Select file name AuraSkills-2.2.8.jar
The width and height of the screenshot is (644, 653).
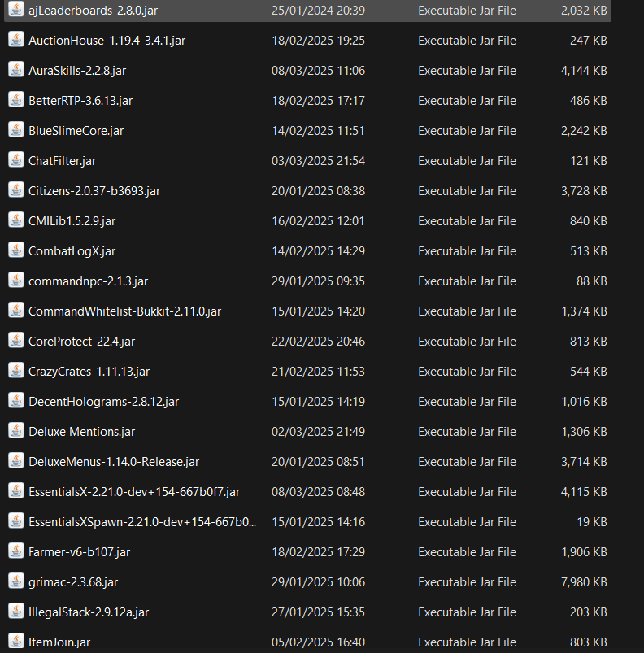tap(77, 71)
